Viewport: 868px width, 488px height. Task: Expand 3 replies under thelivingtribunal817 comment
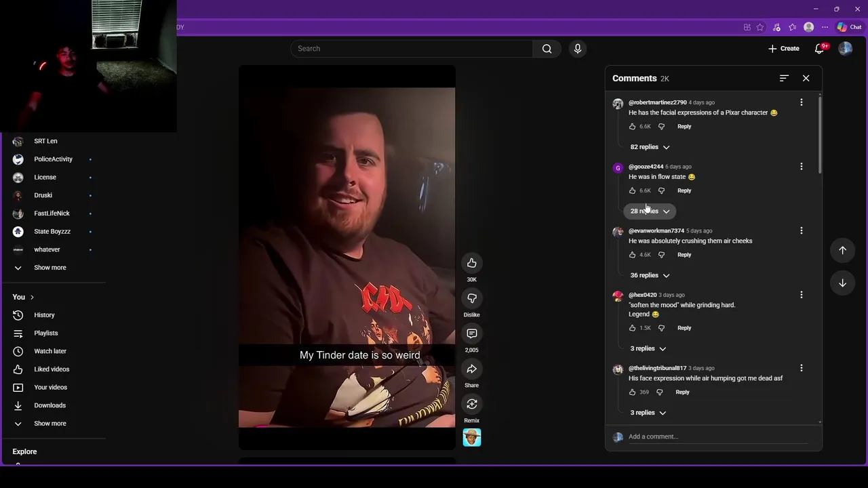tap(648, 413)
